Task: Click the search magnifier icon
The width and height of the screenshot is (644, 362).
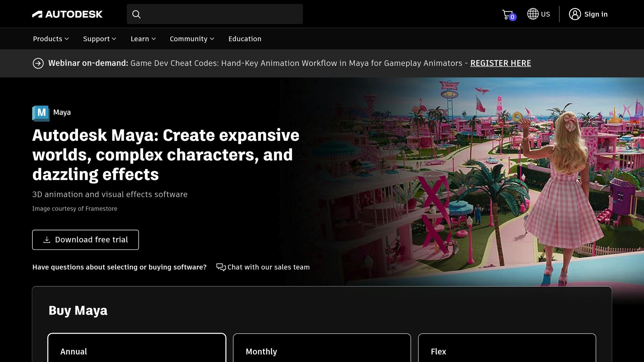Action: point(136,14)
